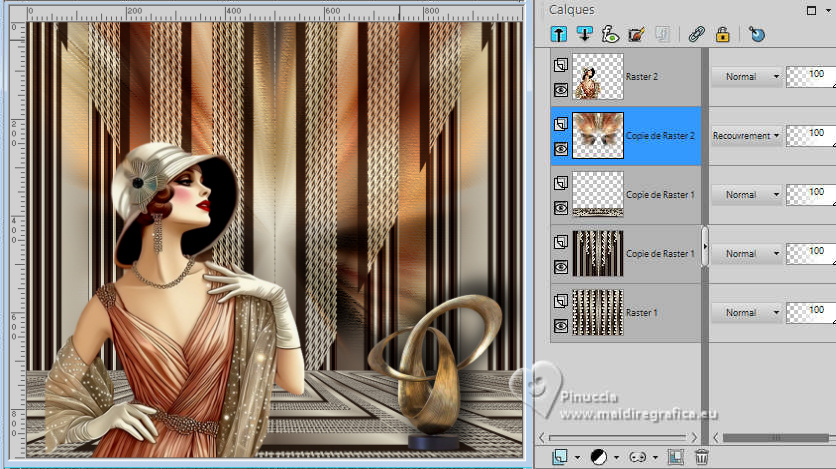The height and width of the screenshot is (469, 836).
Task: Click the dark striped Copie de Raster 1 thumbnail
Action: (x=598, y=253)
